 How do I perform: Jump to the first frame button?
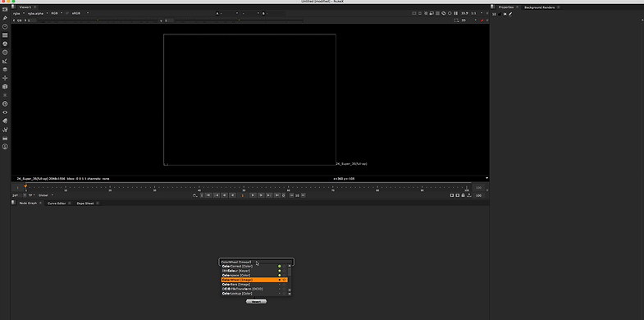[208, 195]
